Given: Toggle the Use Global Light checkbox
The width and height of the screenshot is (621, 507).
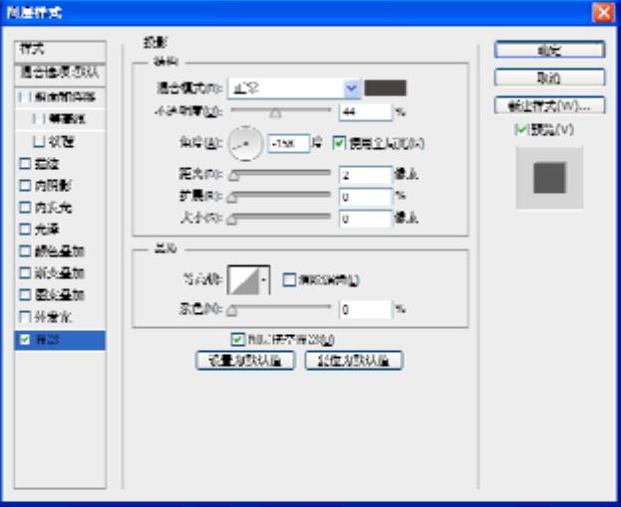Looking at the screenshot, I should coord(339,143).
